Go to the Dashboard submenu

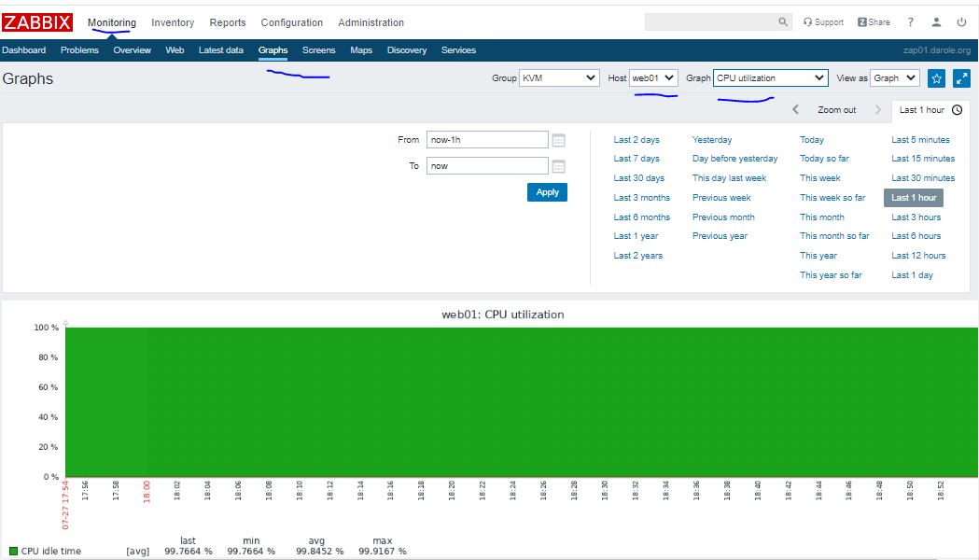[23, 50]
